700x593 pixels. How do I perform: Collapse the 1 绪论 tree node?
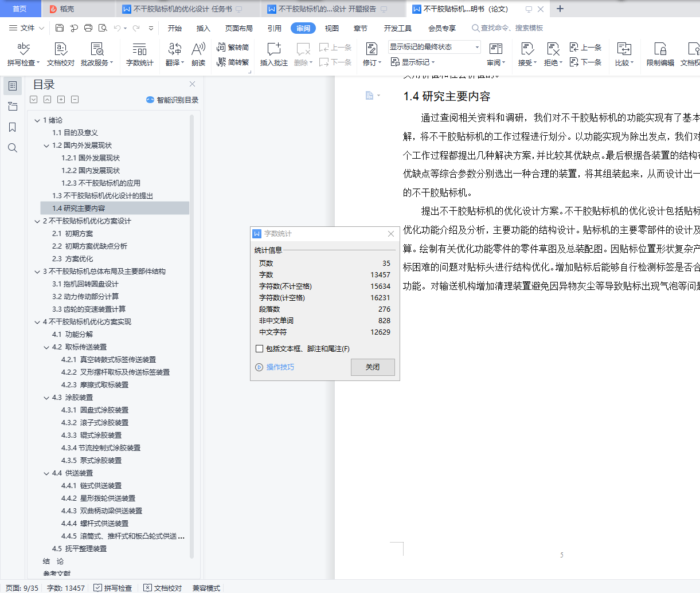(x=37, y=120)
